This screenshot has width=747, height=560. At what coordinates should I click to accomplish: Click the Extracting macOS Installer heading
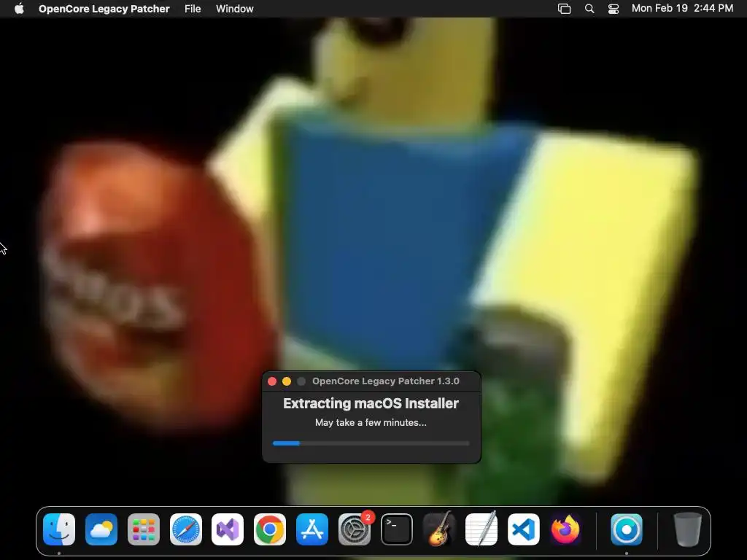pyautogui.click(x=371, y=403)
